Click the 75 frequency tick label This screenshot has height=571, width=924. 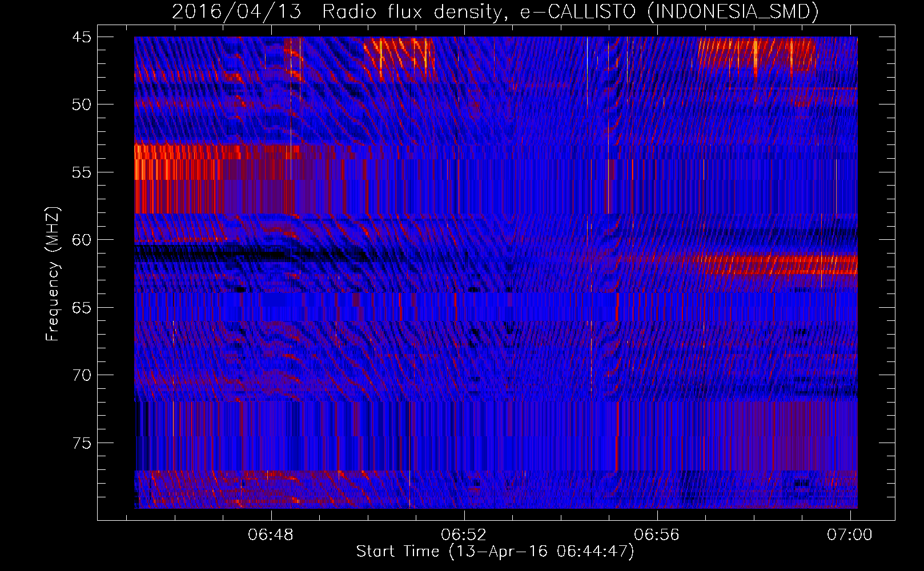click(x=82, y=443)
